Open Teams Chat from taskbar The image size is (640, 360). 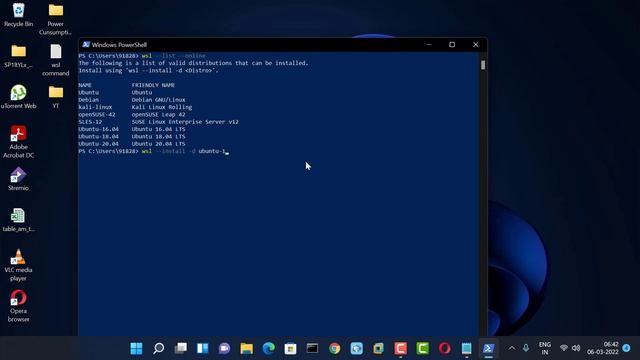pos(224,348)
